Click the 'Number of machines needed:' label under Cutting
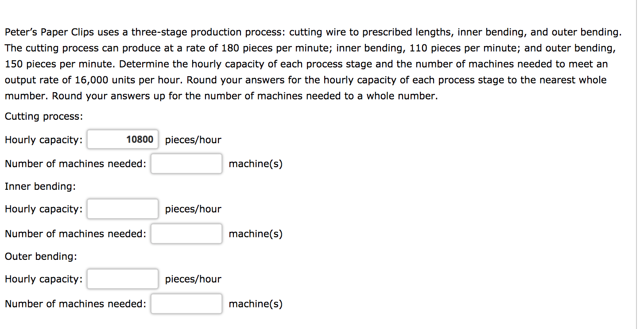This screenshot has width=644, height=329. tap(75, 163)
